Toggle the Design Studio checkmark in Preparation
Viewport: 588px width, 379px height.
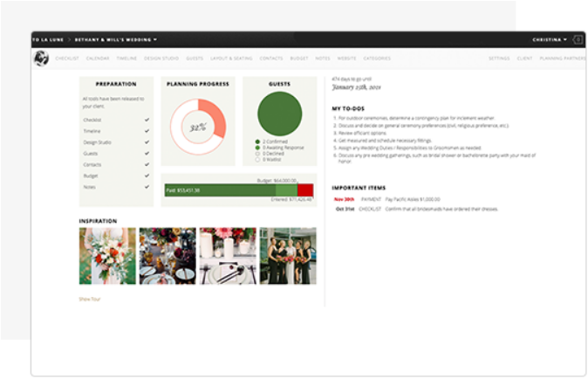pos(147,142)
